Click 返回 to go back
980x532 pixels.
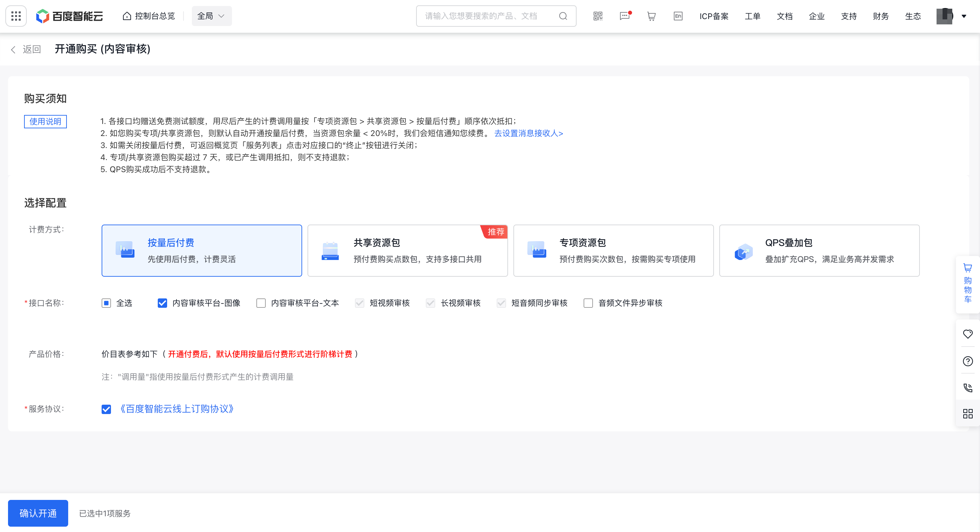click(x=25, y=49)
